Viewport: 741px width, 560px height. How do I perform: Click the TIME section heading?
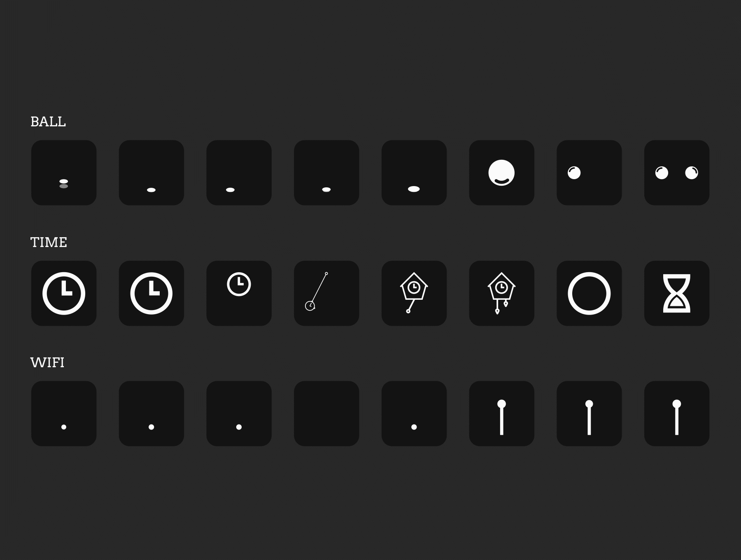[x=49, y=242]
